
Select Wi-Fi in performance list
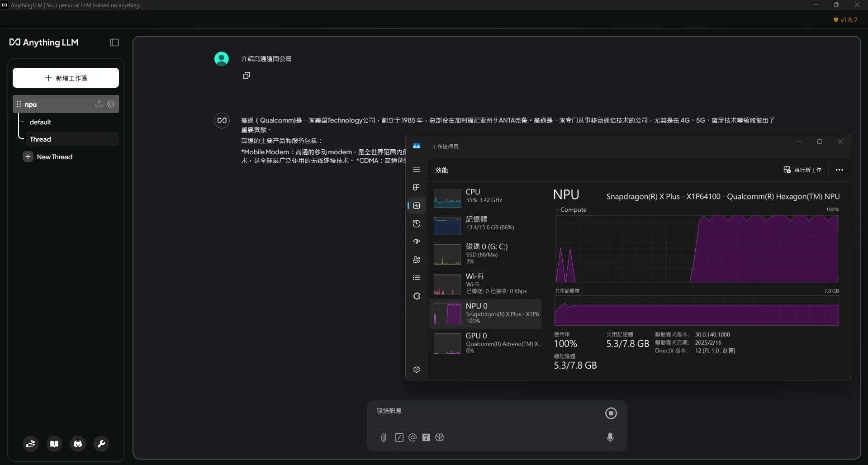click(486, 284)
